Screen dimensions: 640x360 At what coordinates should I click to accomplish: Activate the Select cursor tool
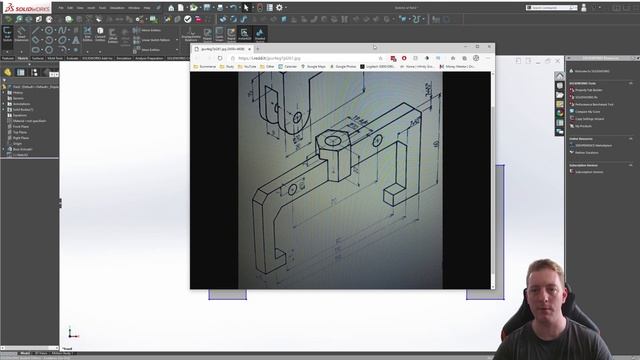coord(246,8)
